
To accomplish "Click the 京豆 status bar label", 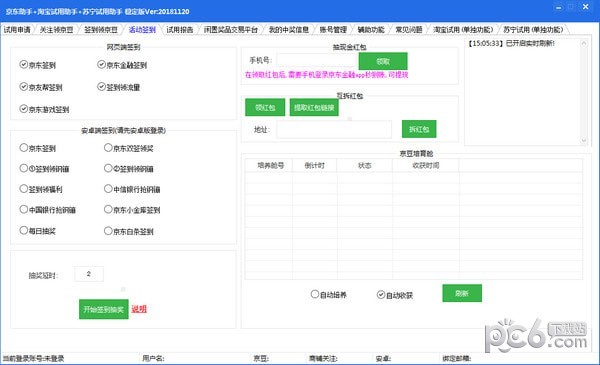I will point(261,358).
